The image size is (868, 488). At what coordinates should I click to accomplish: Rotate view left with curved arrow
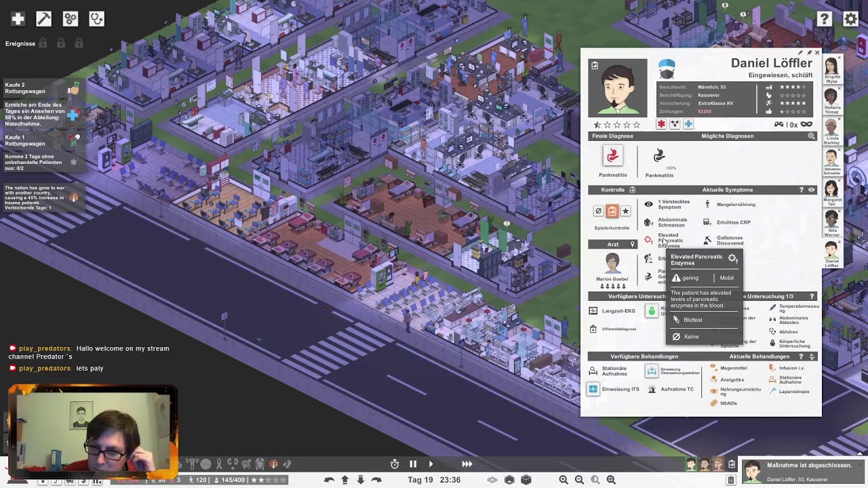(x=329, y=480)
